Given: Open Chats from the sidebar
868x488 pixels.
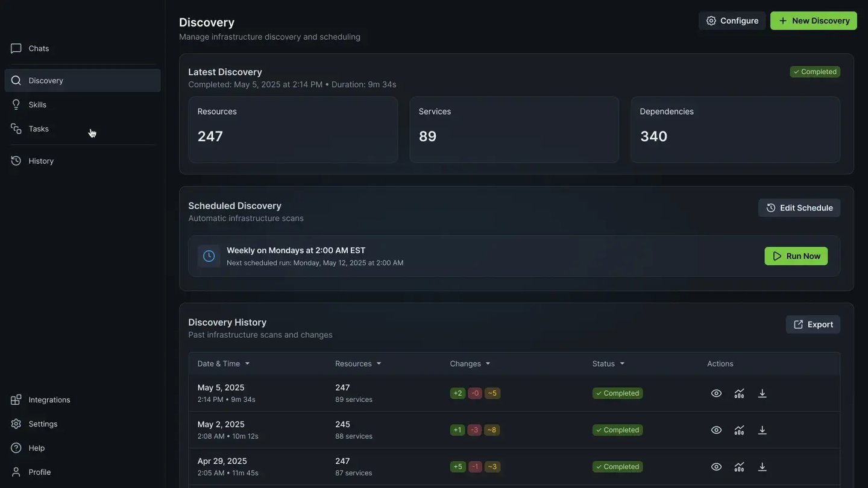Looking at the screenshot, I should click(x=39, y=48).
